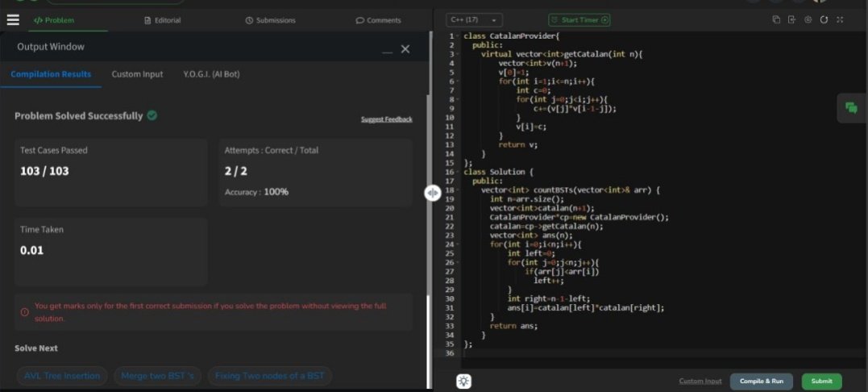Click the '103 / 103' test cases value
868x392 pixels.
coord(45,171)
